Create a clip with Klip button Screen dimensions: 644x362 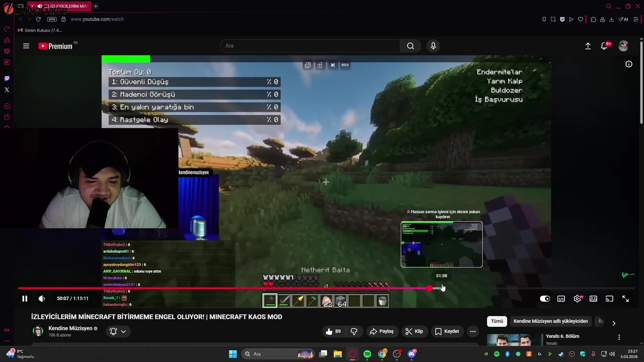coord(414,331)
